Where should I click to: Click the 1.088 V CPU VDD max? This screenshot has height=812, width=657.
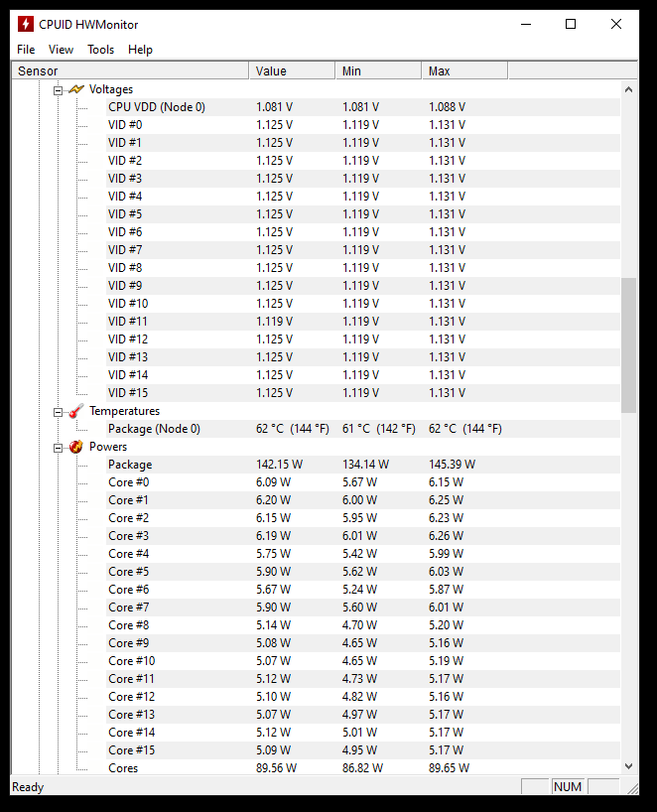click(447, 107)
